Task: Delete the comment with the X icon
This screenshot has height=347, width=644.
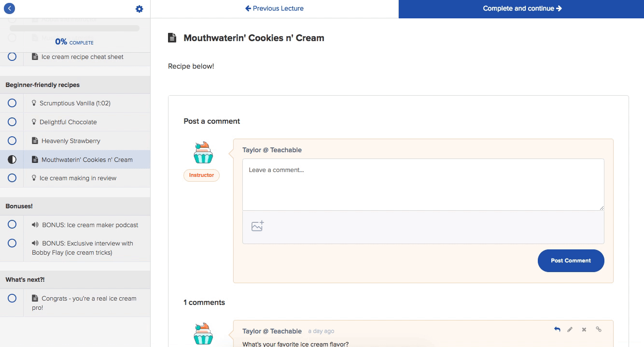Action: (584, 330)
